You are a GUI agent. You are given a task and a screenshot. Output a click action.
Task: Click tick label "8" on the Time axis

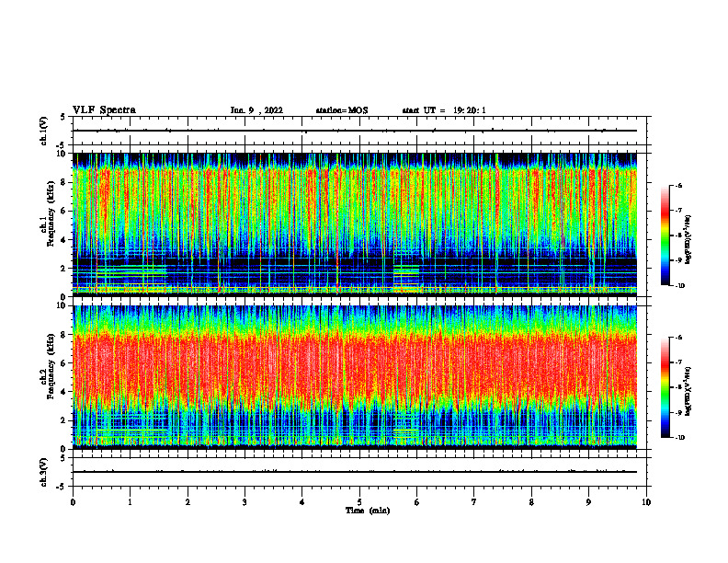click(x=531, y=502)
